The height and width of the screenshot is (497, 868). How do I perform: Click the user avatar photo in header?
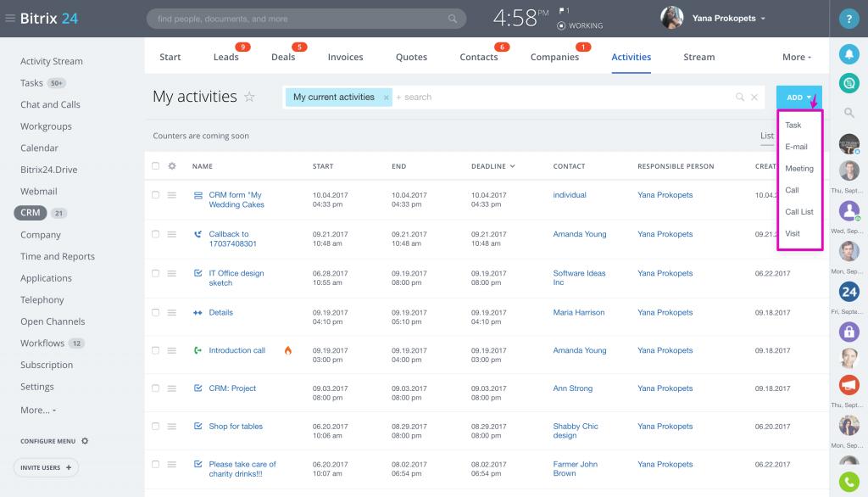tap(671, 19)
